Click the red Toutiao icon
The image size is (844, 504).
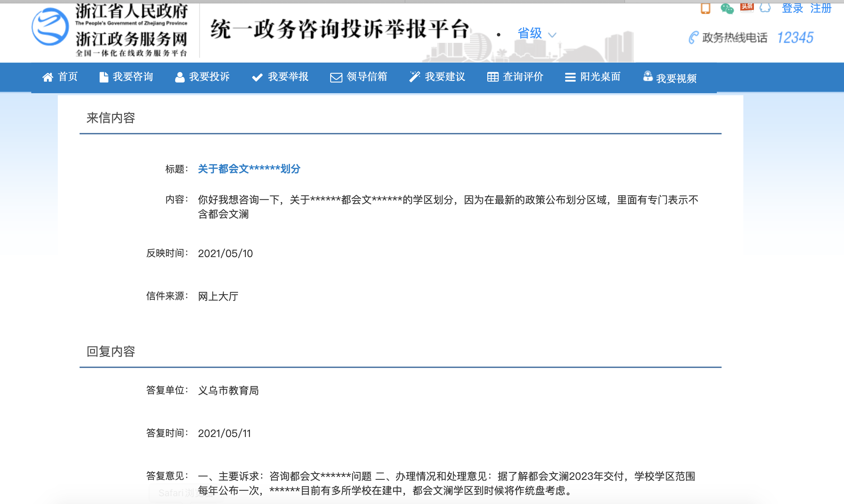pyautogui.click(x=747, y=7)
